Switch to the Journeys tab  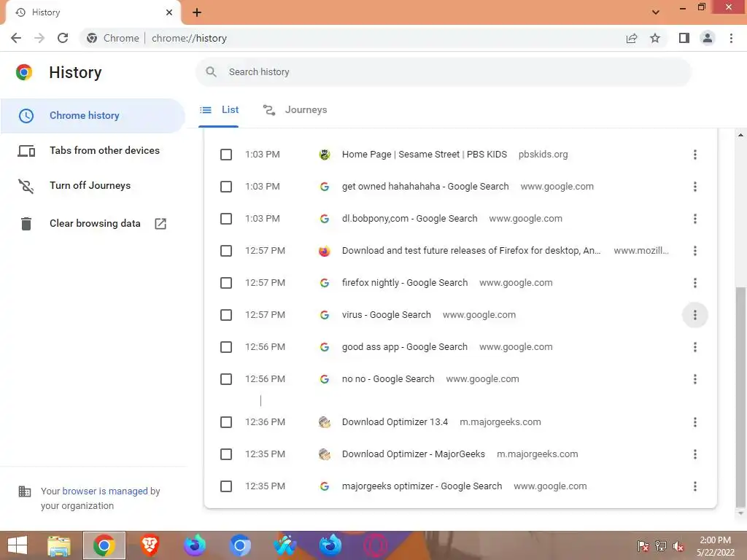295,110
